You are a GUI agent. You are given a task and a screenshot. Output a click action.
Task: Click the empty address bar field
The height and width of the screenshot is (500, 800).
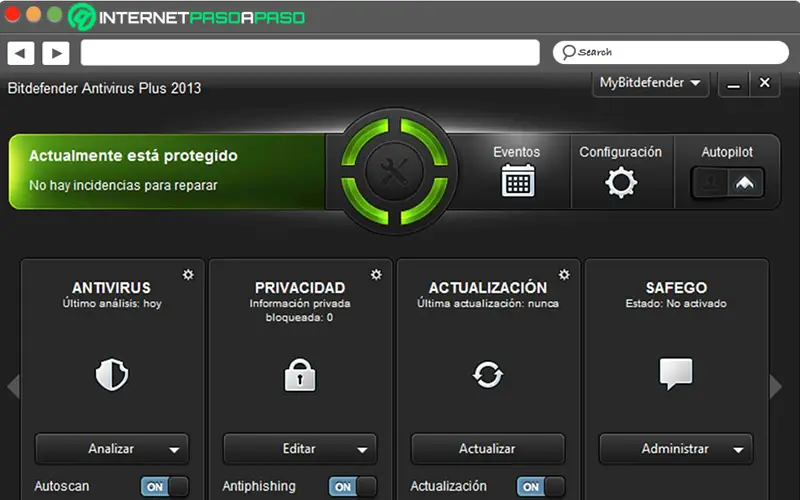coord(310,53)
